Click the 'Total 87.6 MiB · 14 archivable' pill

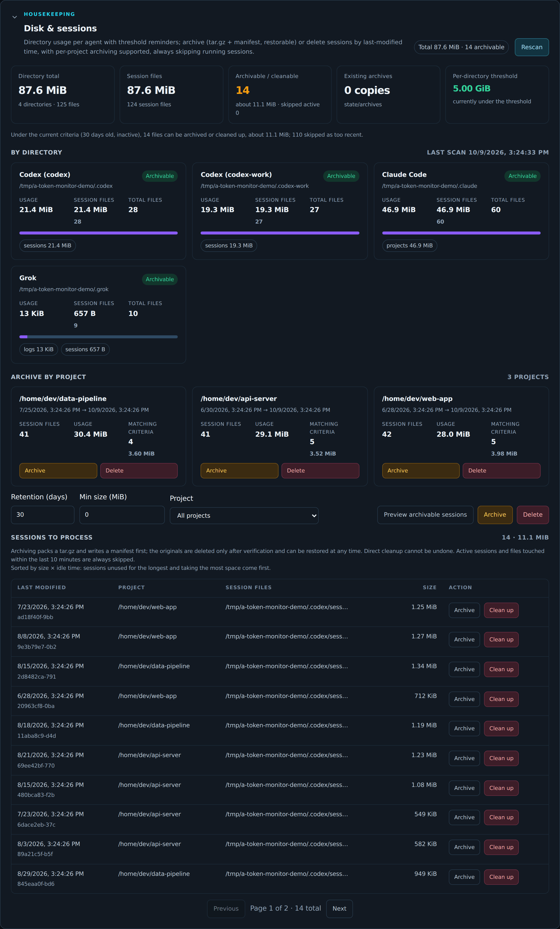point(461,47)
